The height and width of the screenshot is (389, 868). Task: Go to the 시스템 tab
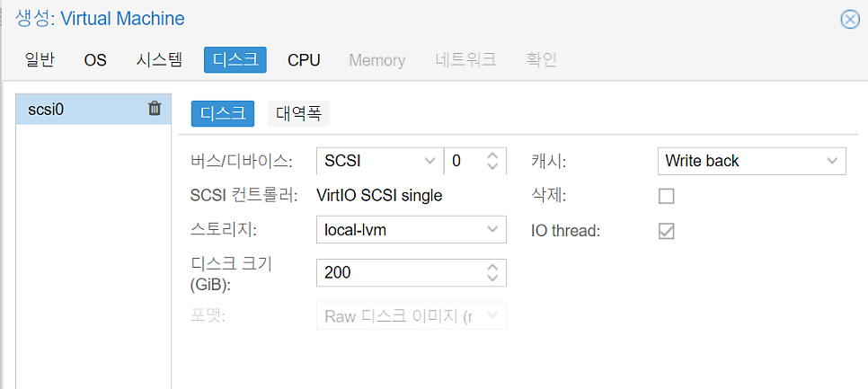[x=159, y=60]
